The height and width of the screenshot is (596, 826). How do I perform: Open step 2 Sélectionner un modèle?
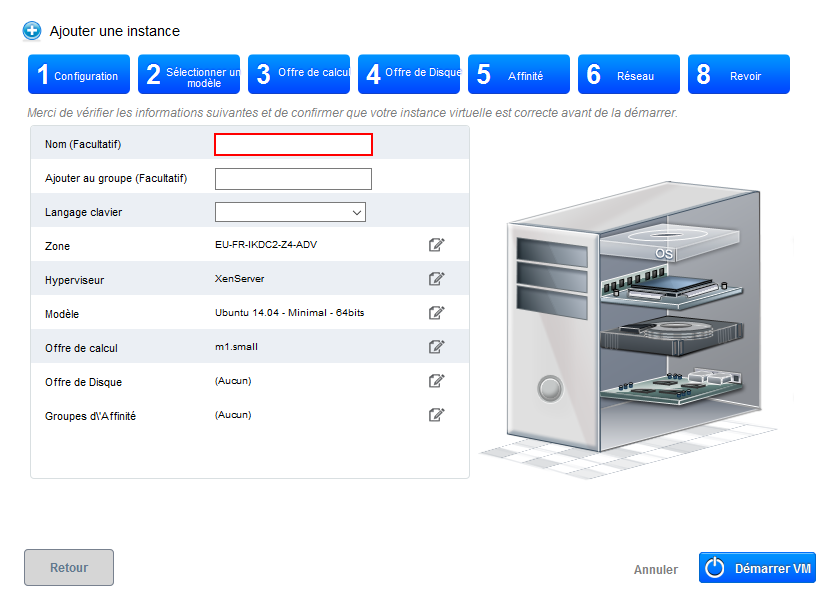click(189, 75)
